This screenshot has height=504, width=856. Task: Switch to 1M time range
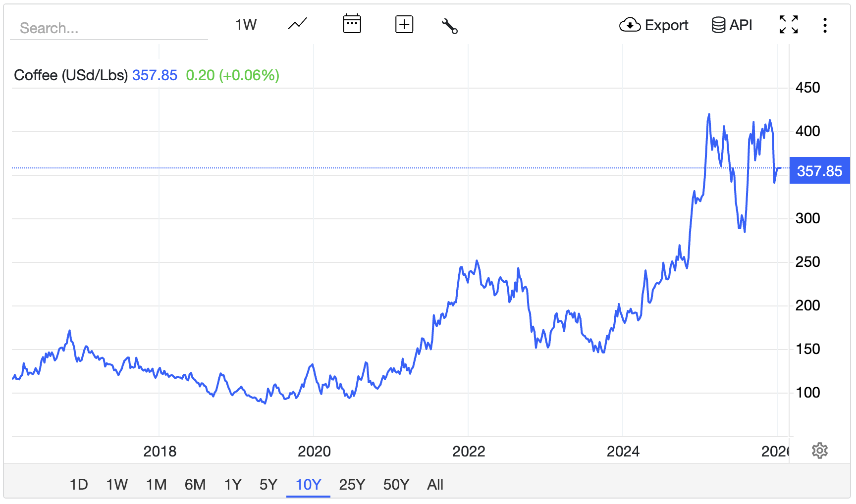(156, 484)
